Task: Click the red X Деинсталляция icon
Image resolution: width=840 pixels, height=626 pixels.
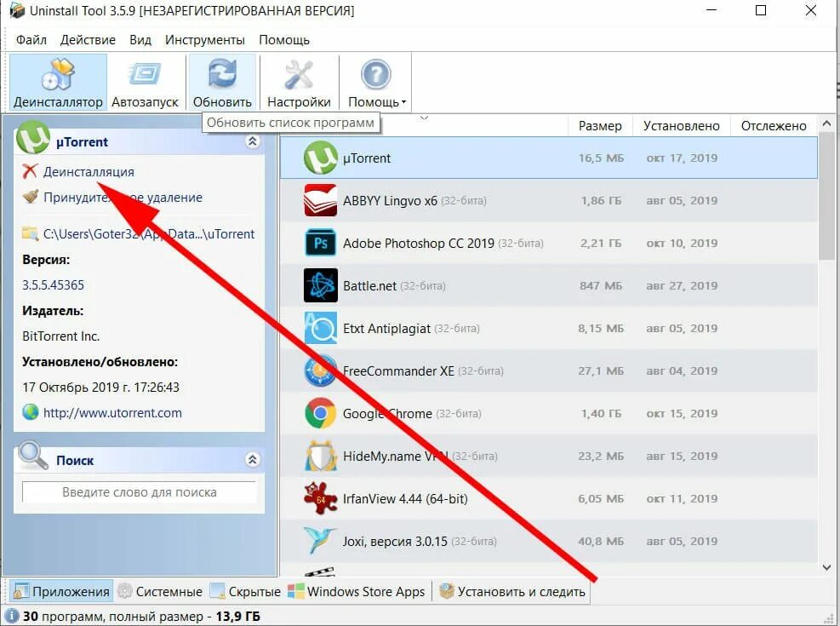Action: (x=30, y=171)
